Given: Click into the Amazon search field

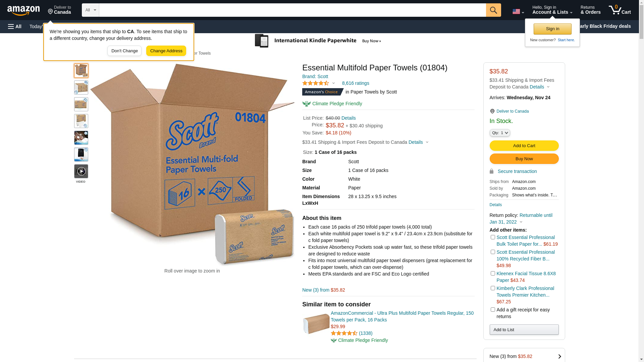Looking at the screenshot, I should point(292,10).
